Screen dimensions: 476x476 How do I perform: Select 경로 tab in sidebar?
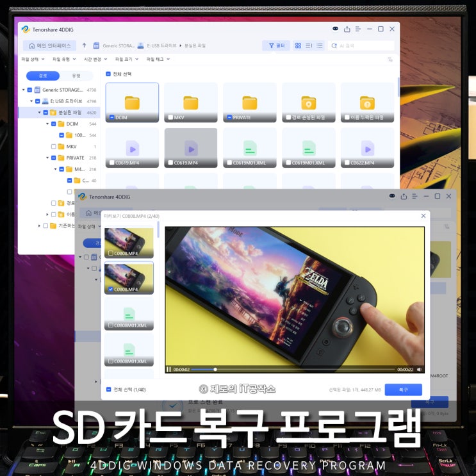[43, 76]
